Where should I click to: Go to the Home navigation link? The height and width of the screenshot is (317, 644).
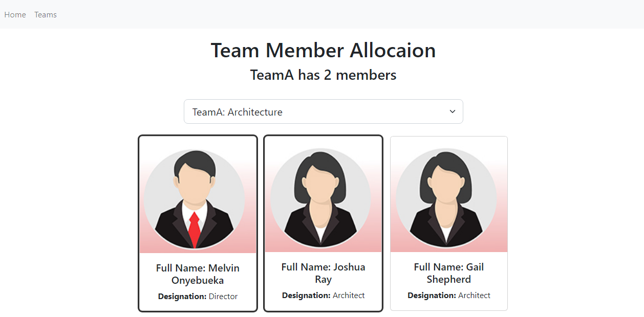(x=15, y=14)
